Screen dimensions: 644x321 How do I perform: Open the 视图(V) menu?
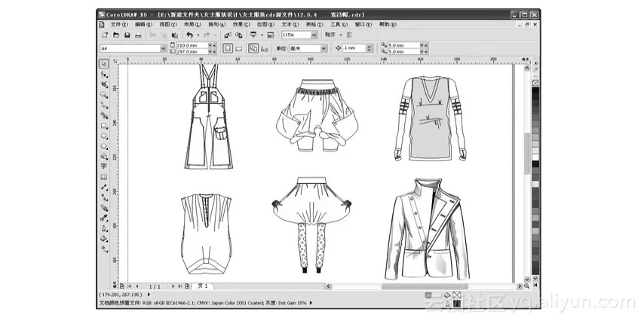point(167,25)
